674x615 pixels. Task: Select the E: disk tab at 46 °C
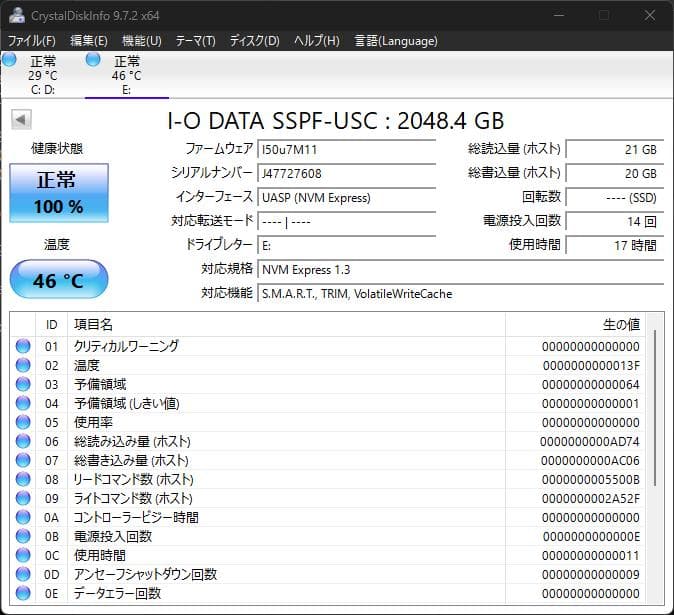tap(126, 75)
